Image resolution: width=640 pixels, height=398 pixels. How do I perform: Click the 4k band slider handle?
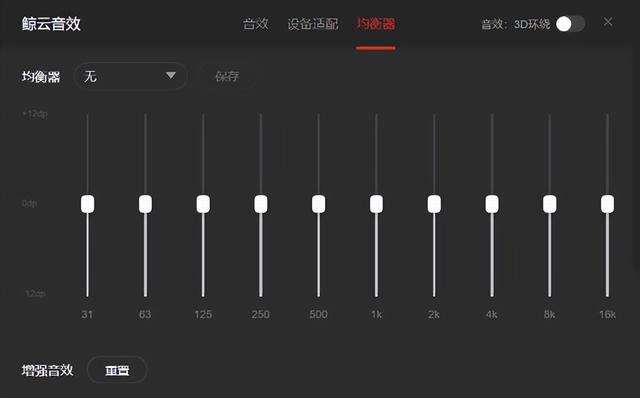tap(492, 204)
